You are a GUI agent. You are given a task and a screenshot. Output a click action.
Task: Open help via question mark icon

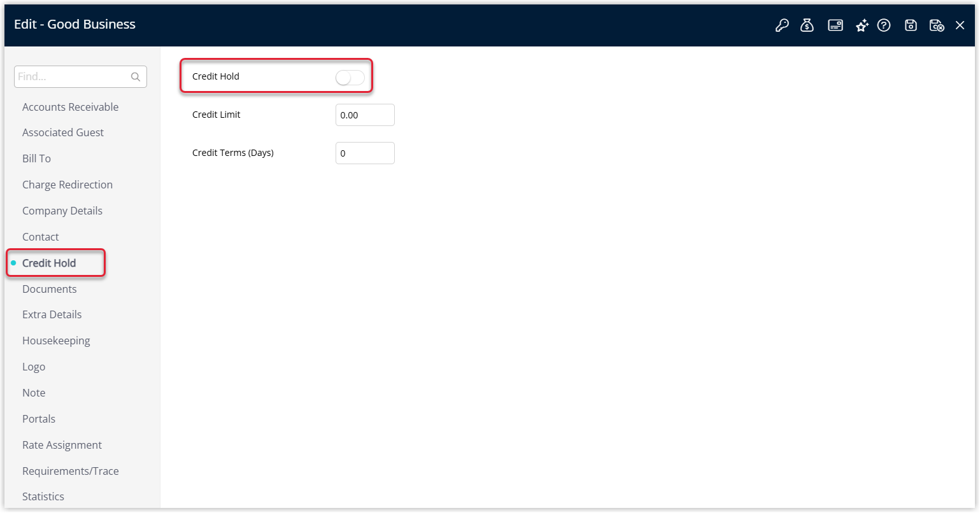[x=884, y=25]
